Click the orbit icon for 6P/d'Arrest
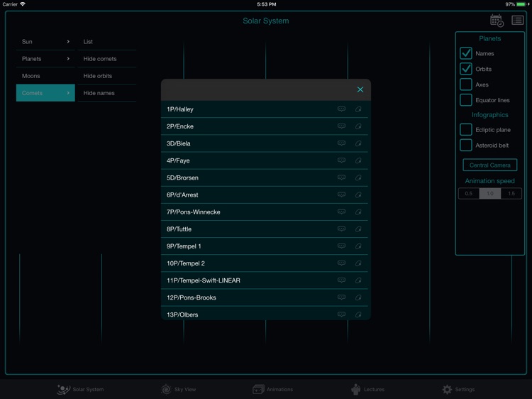532x399 pixels. click(x=358, y=195)
